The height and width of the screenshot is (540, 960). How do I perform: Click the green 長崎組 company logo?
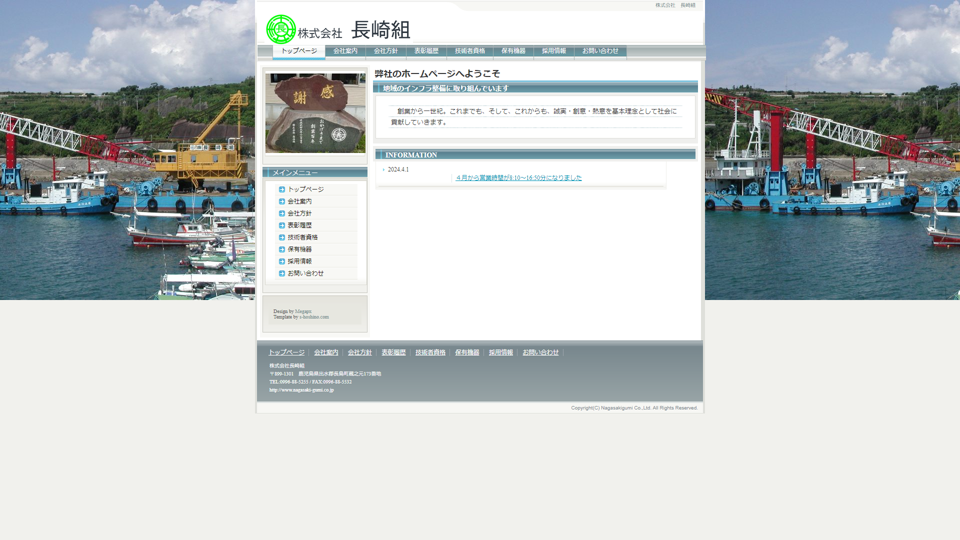pyautogui.click(x=281, y=29)
